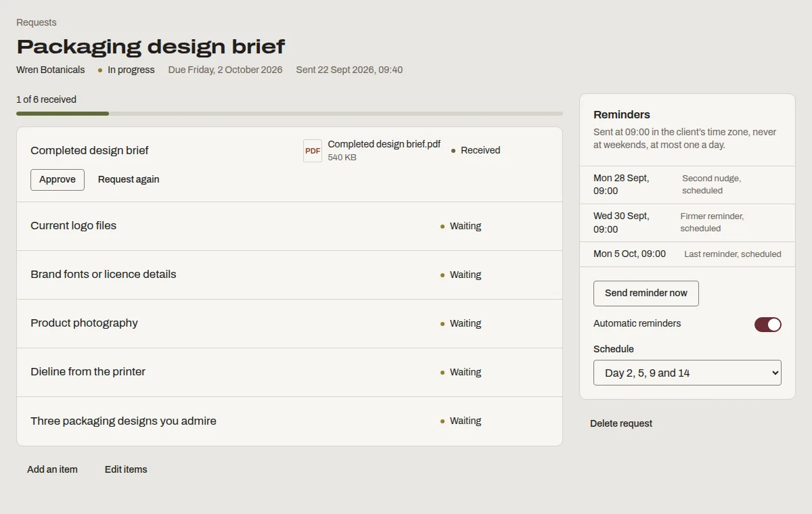Click the Second nudge, scheduled label
This screenshot has width=812, height=514.
click(711, 185)
